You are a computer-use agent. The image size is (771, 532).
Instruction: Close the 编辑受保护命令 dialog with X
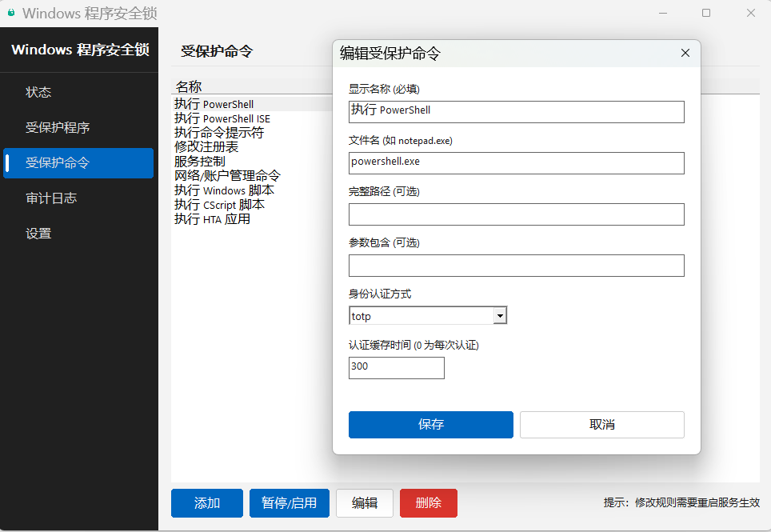click(x=685, y=53)
